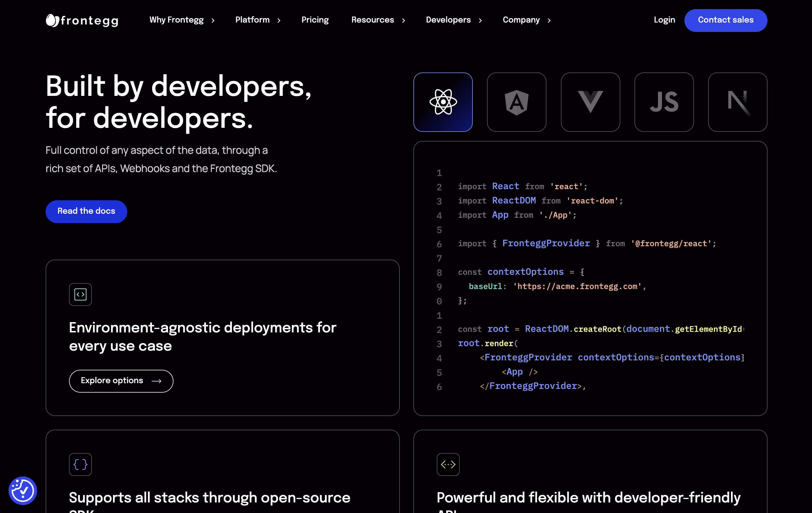Expand the Developers menu
The width and height of the screenshot is (812, 513).
tap(454, 20)
